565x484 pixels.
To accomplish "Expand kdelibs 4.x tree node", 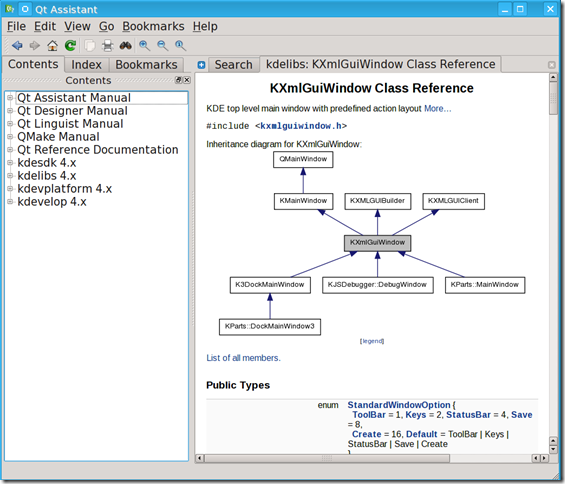I will pos(10,176).
